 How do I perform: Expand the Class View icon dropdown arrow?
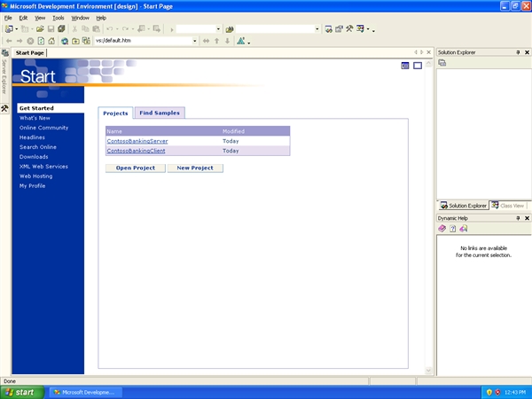(368, 29)
